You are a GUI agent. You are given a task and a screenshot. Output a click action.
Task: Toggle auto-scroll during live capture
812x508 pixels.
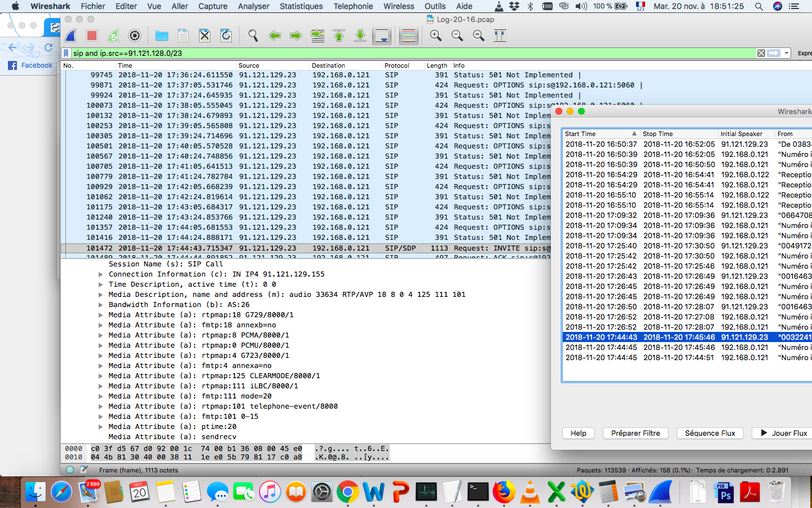pyautogui.click(x=382, y=36)
